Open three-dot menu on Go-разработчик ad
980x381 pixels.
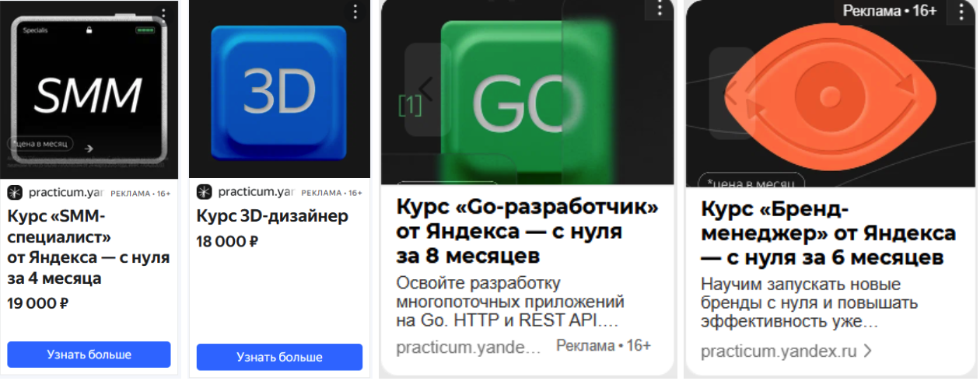(x=660, y=9)
